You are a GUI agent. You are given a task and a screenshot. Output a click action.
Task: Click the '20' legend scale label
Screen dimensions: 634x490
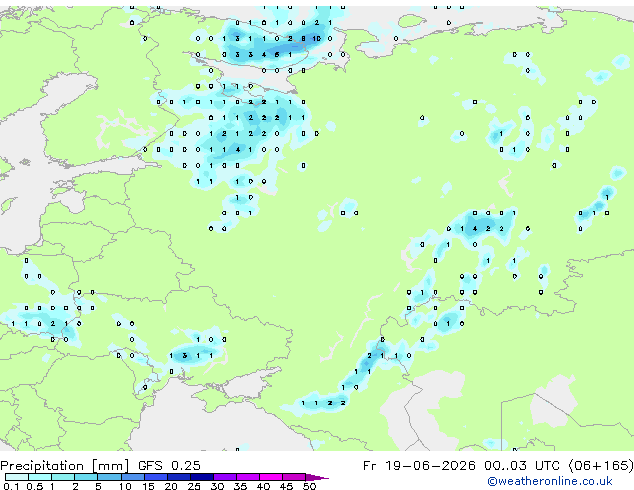tap(171, 486)
